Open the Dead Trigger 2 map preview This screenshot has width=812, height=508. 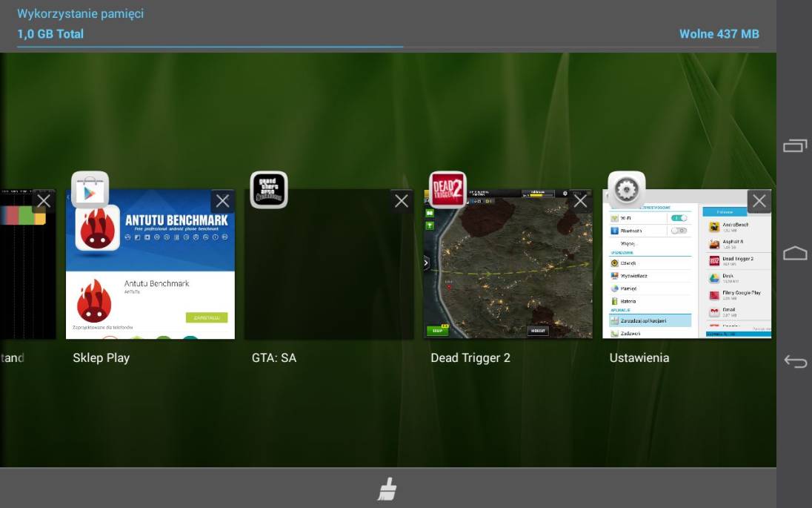point(508,264)
